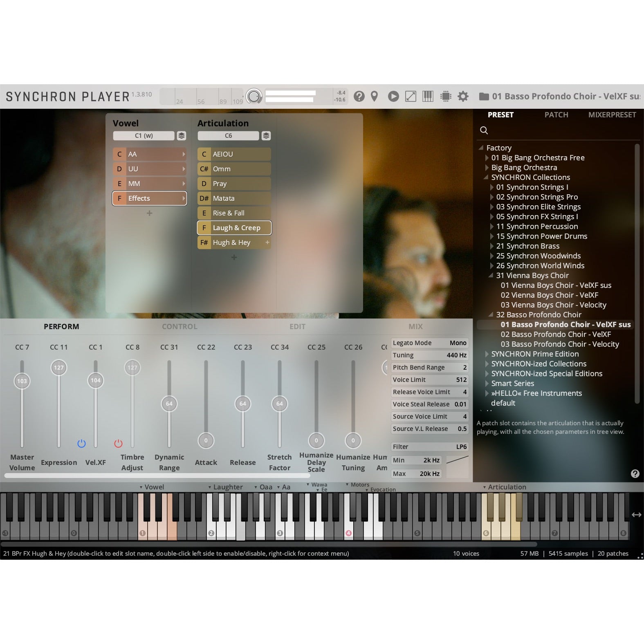Switch to the CONTROL tab
Image resolution: width=644 pixels, height=644 pixels.
[x=180, y=326]
